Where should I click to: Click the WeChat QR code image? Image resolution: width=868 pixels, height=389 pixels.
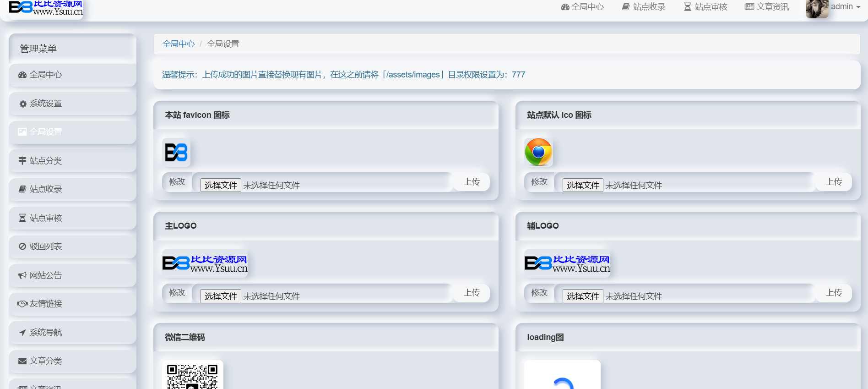(192, 376)
